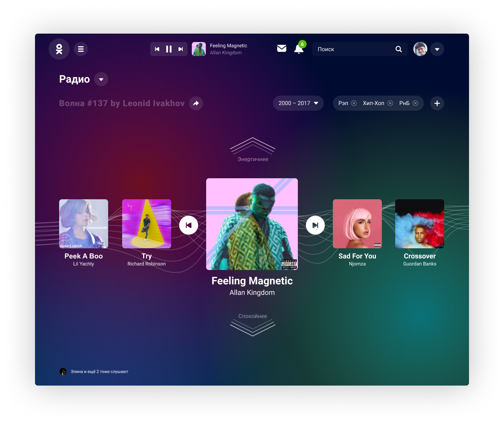Open the hamburger menu
This screenshot has height=422, width=504.
81,49
